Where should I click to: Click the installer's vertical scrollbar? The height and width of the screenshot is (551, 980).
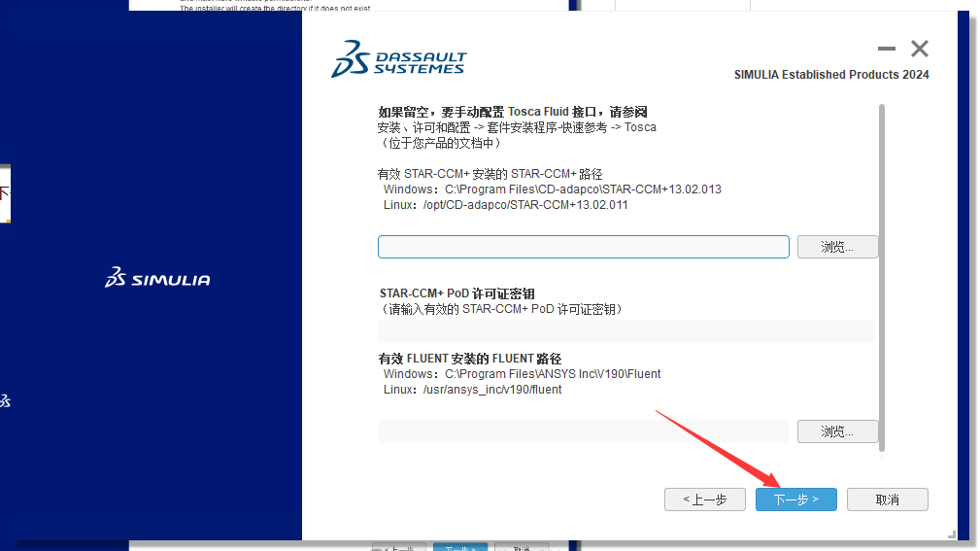882,277
